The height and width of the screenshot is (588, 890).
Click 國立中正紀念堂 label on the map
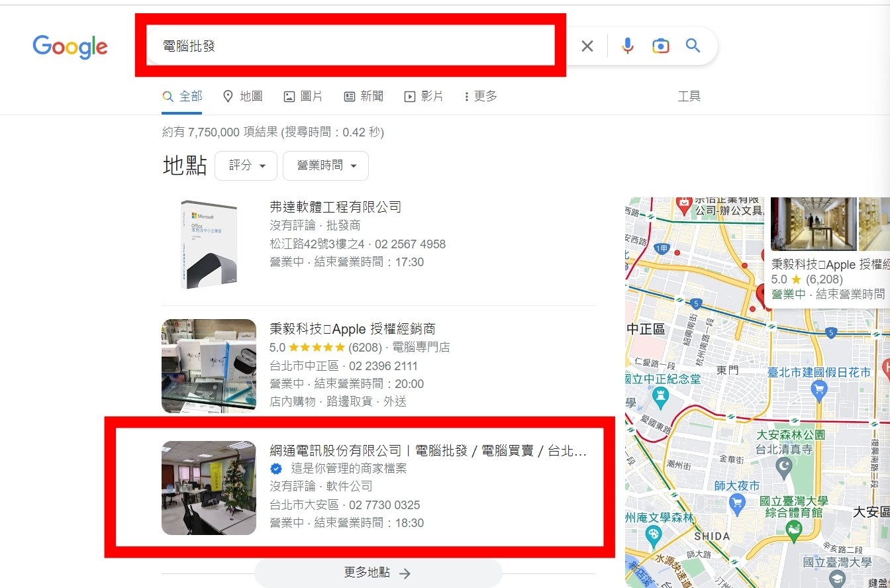663,379
